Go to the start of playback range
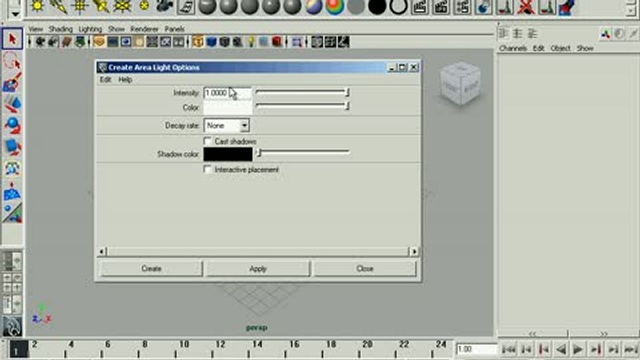Screen dimensions: 640x360 click(508, 349)
